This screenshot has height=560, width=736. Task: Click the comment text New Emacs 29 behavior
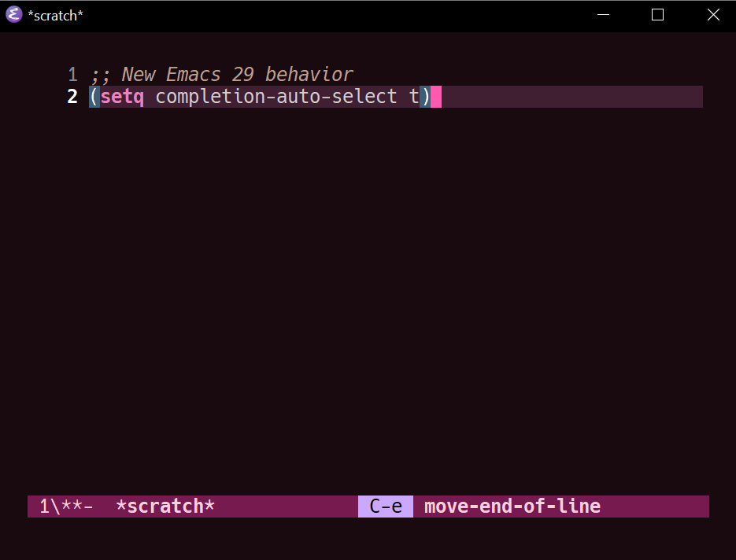pyautogui.click(x=237, y=75)
